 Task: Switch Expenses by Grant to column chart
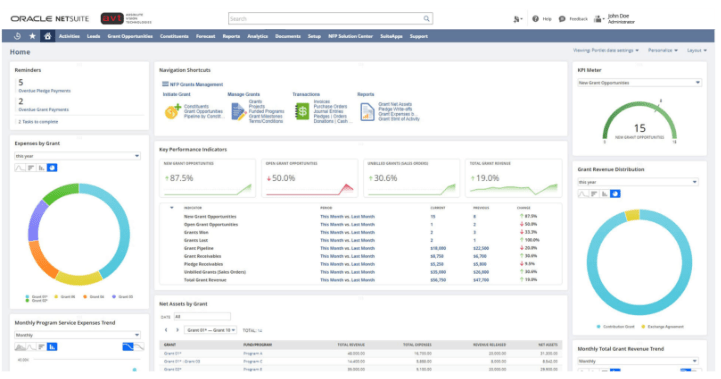(41, 168)
